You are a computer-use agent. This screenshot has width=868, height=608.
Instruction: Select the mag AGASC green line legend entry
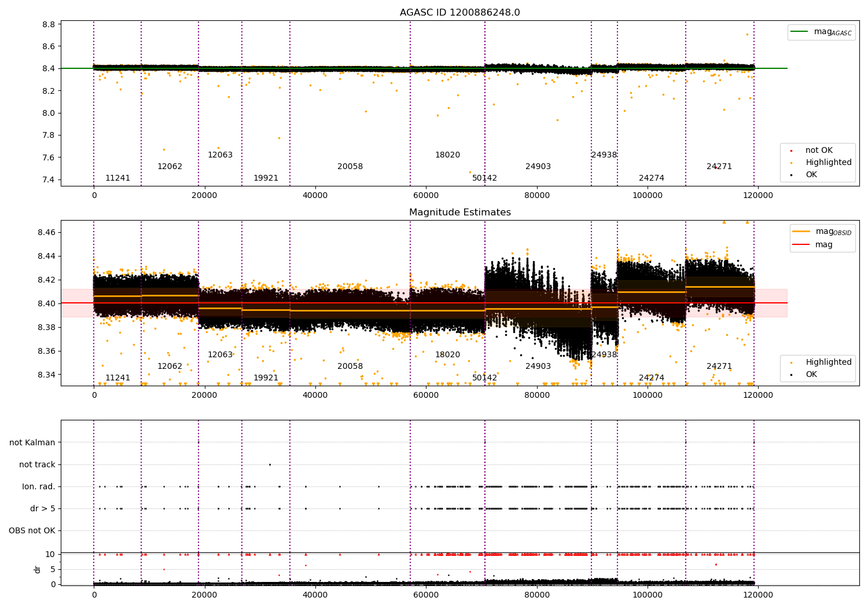pos(821,32)
